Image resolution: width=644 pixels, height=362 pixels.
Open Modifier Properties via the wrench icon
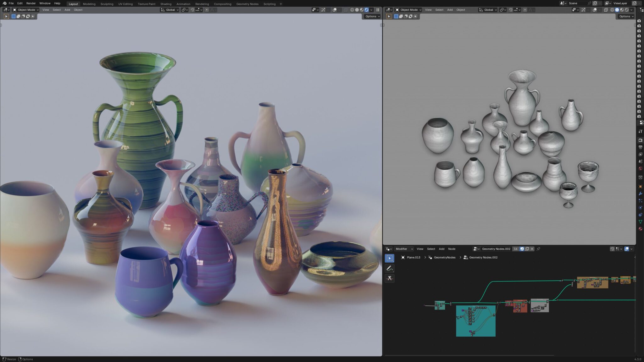(641, 194)
